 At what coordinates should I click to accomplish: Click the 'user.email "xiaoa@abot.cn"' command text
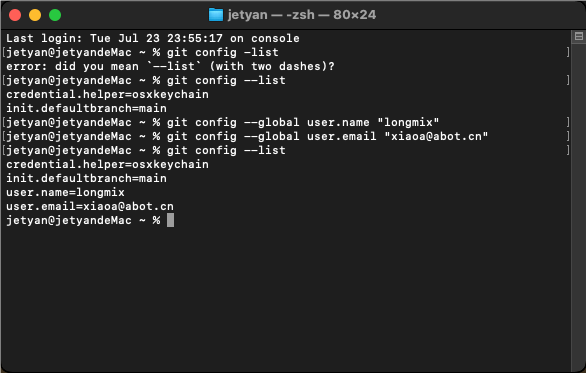click(398, 136)
